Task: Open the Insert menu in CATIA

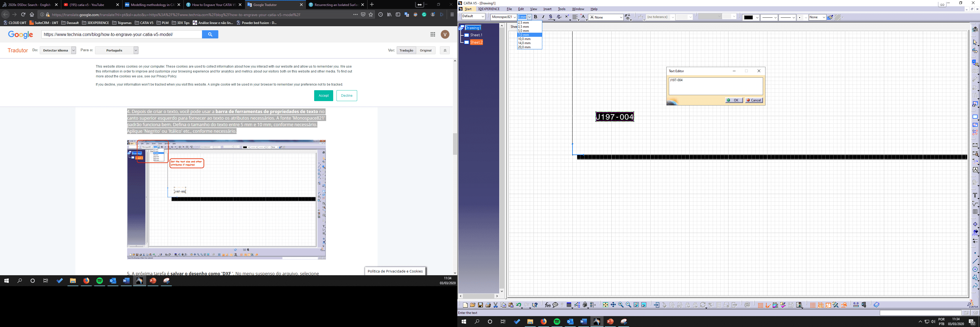Action: point(547,9)
